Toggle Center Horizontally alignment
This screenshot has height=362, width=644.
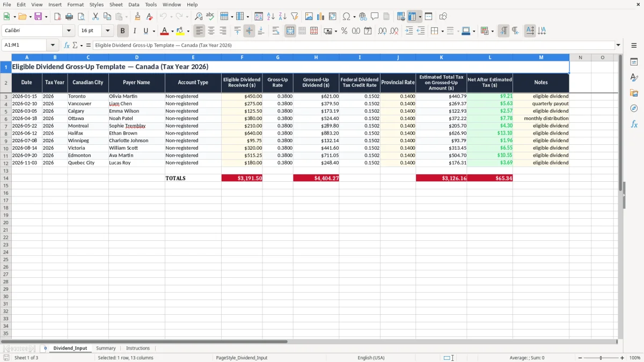click(x=211, y=31)
